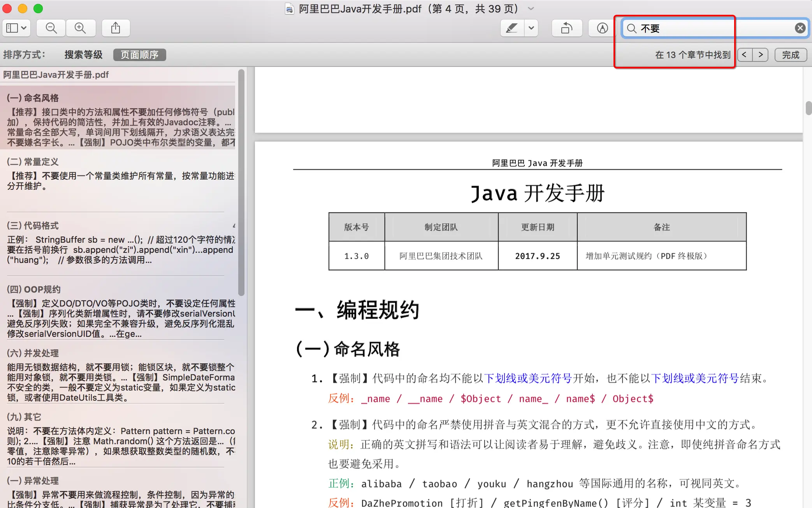
Task: Click the 增加单元测试规约 note cell
Action: (x=662, y=256)
